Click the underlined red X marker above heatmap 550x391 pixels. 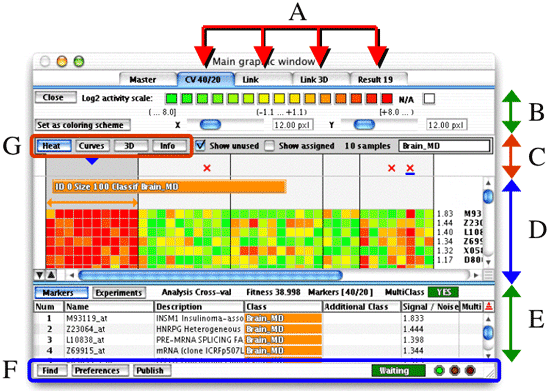(410, 169)
